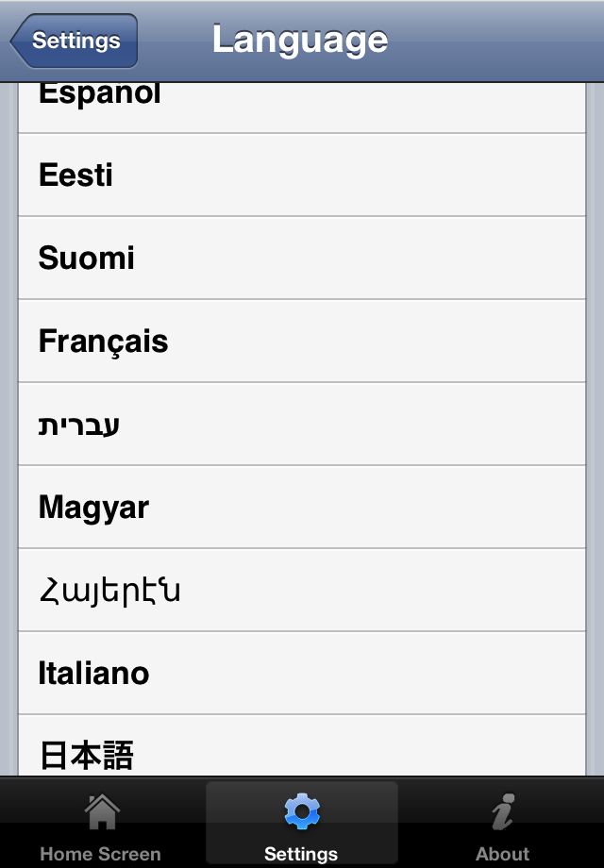
Task: Tap the blue Settings gear icon
Action: tap(302, 811)
